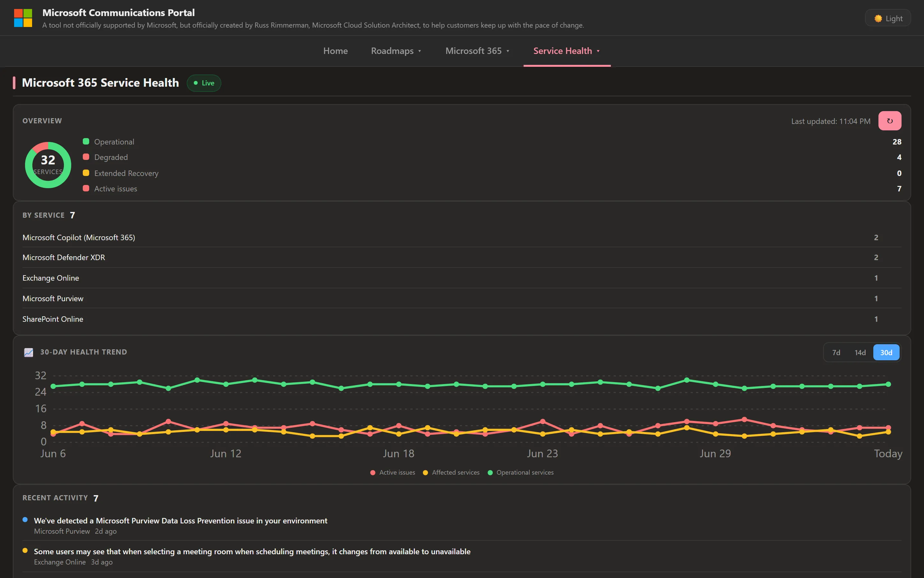
Task: Click the Jun 29 axis label
Action: (x=715, y=454)
